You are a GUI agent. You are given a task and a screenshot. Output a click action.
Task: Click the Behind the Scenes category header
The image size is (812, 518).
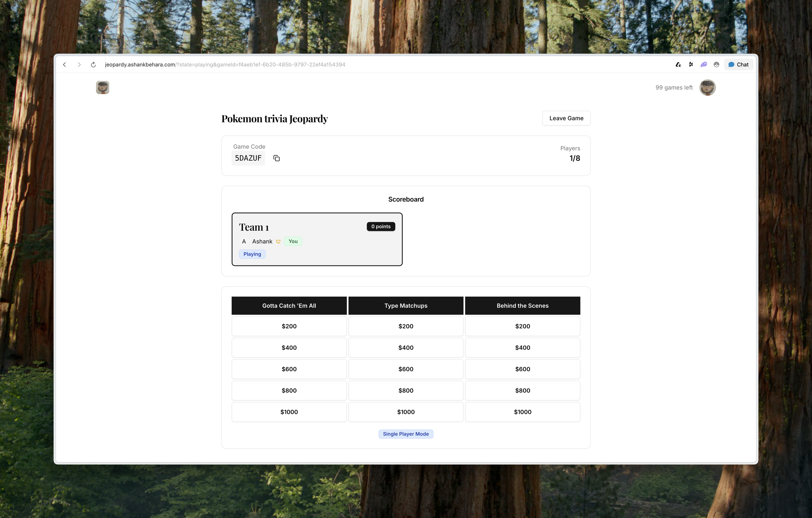pyautogui.click(x=523, y=306)
